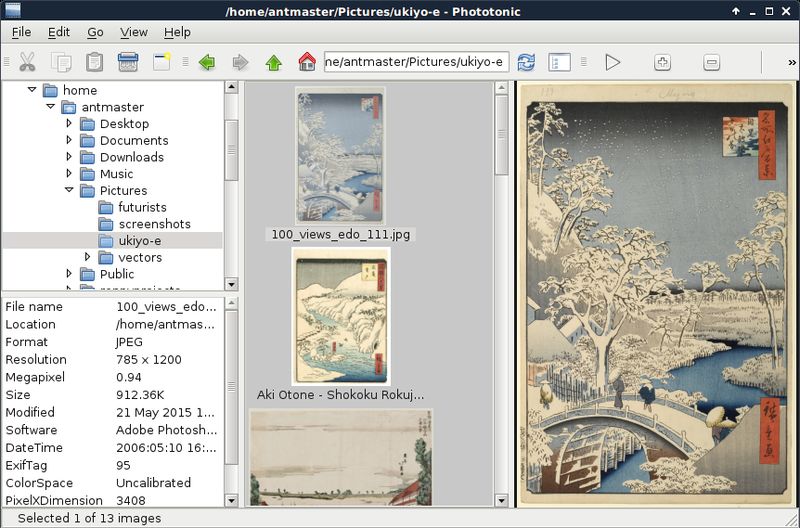Go forward with gray right arrow
Image resolution: width=800 pixels, height=528 pixels.
tap(240, 62)
